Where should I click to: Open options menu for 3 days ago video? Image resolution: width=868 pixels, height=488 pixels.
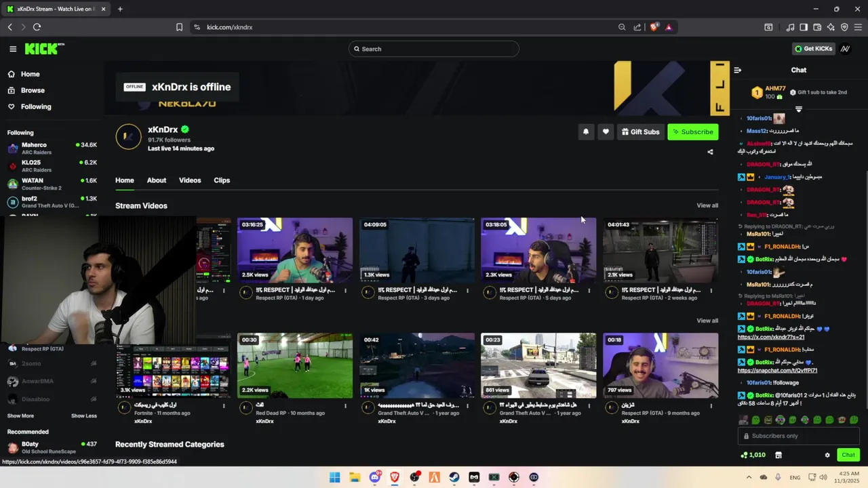pos(467,291)
